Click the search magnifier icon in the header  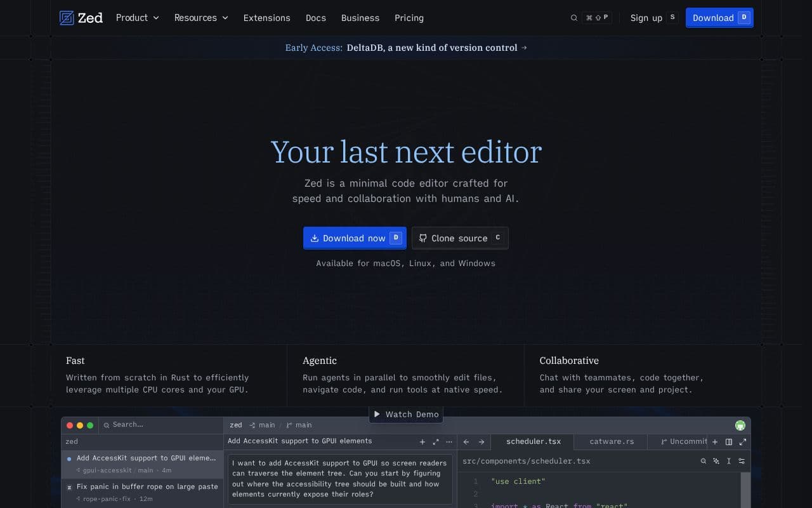pos(574,18)
